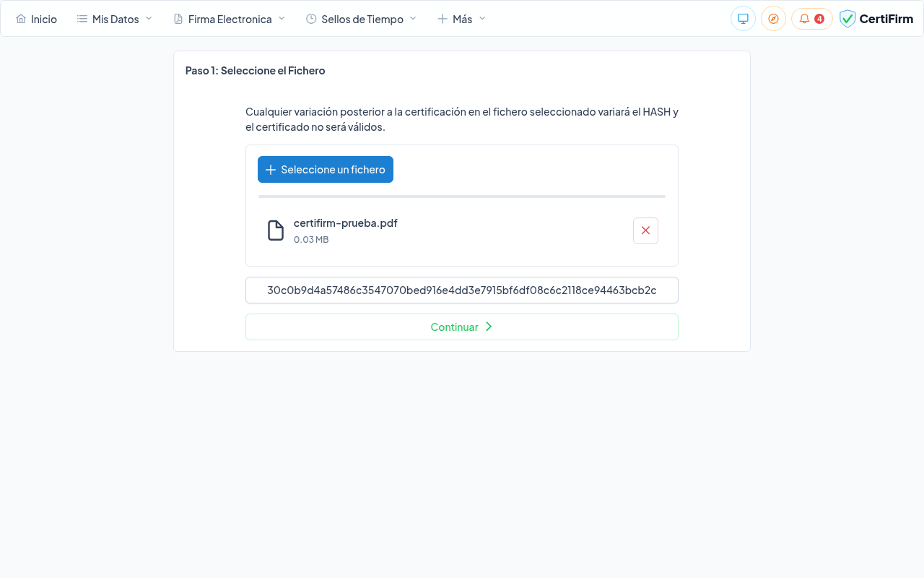
Task: Click the home icon beside Inicio
Action: pos(21,19)
